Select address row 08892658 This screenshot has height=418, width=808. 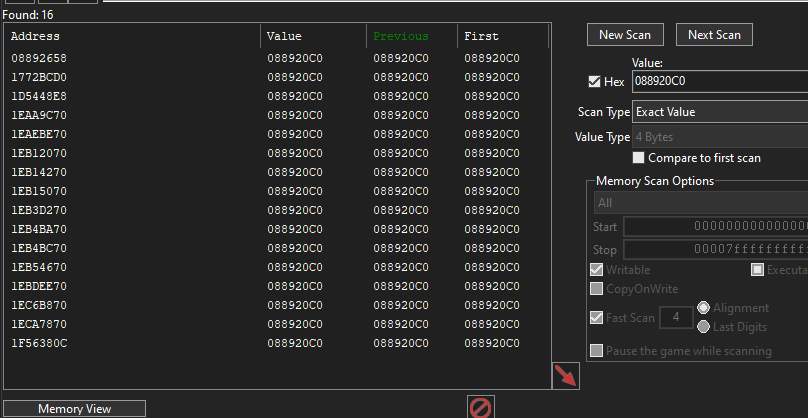pyautogui.click(x=277, y=58)
